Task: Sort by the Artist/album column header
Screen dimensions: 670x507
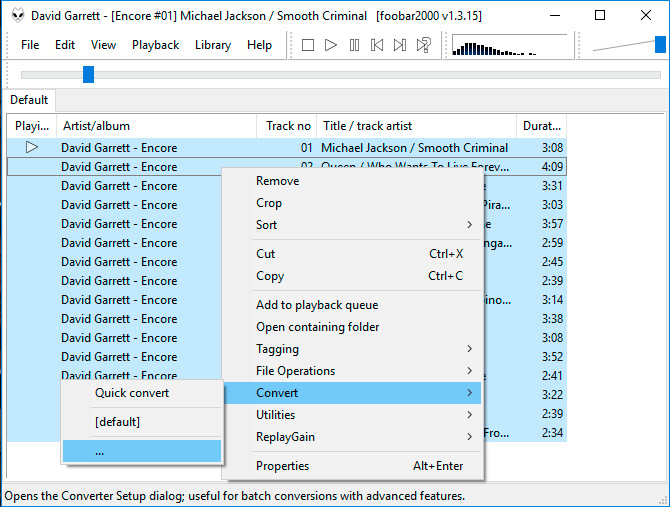Action: (156, 126)
